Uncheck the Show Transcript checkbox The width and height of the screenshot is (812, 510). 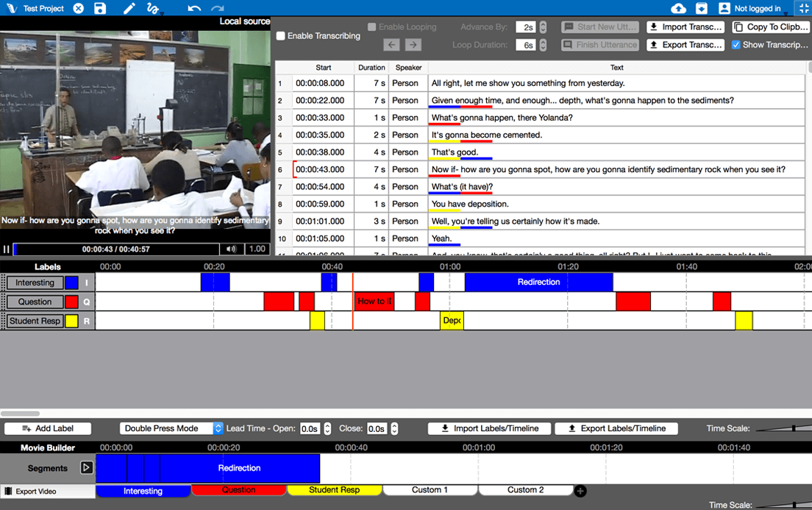(736, 45)
